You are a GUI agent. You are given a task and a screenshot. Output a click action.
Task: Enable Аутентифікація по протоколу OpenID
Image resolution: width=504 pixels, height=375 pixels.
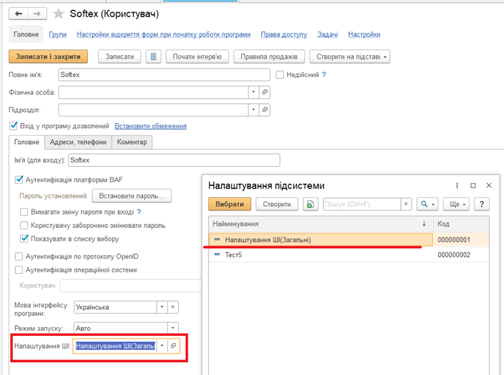click(19, 256)
